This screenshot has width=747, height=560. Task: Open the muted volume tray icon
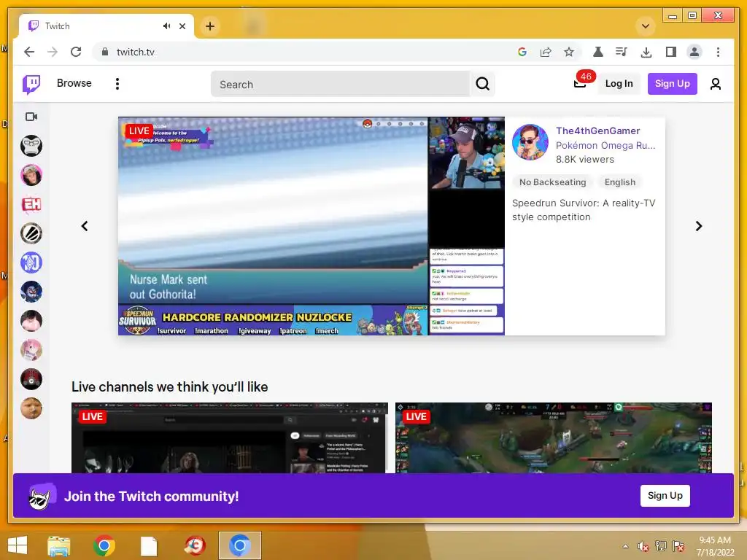tap(643, 546)
